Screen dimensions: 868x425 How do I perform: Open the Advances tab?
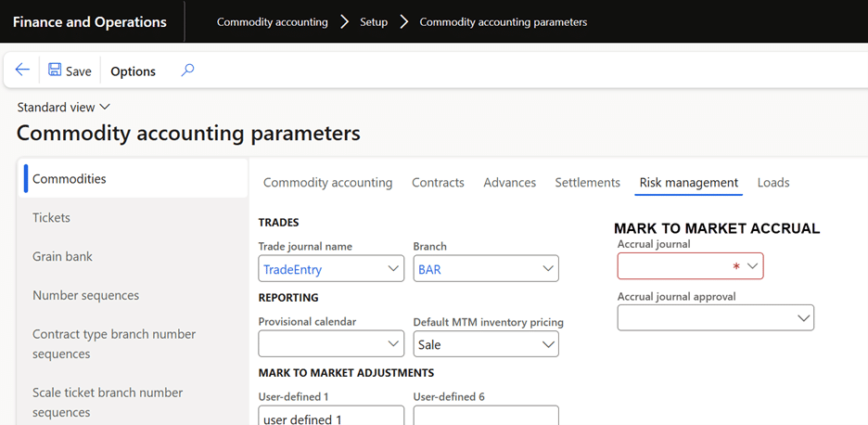[x=509, y=183]
